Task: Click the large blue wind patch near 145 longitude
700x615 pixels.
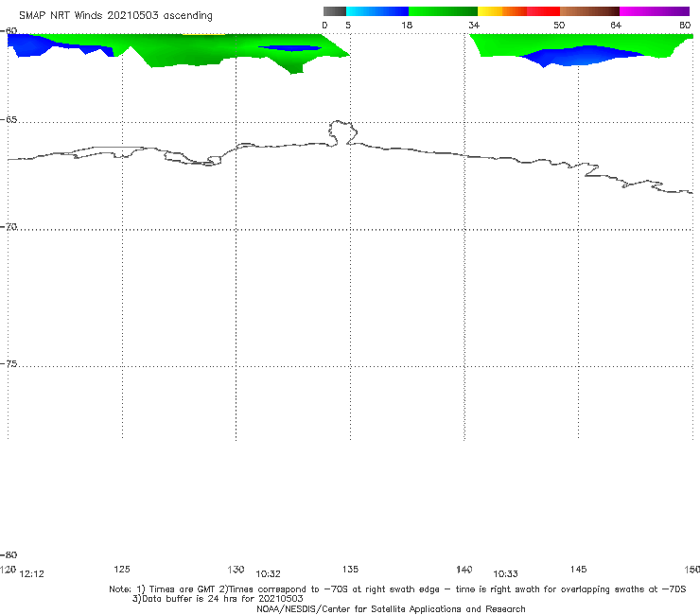Action: 581,56
